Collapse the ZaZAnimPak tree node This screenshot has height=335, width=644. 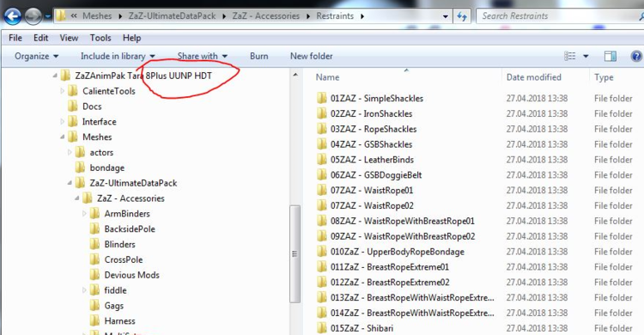[x=55, y=76]
